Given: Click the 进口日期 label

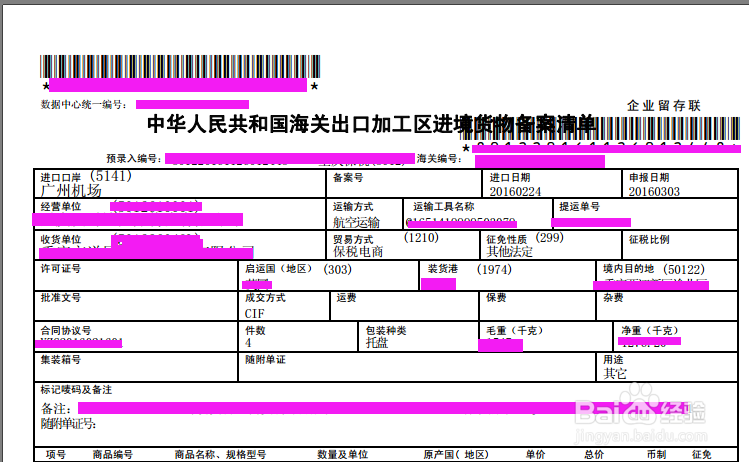Looking at the screenshot, I should pos(510,178).
